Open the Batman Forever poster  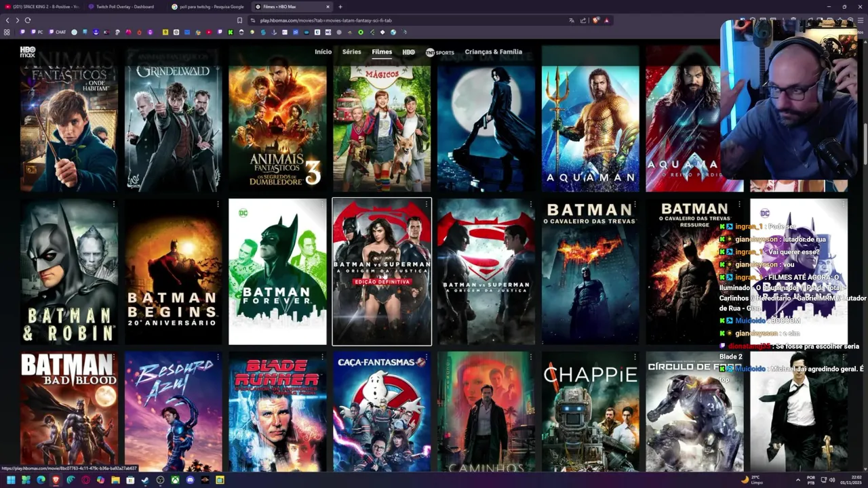pyautogui.click(x=277, y=272)
